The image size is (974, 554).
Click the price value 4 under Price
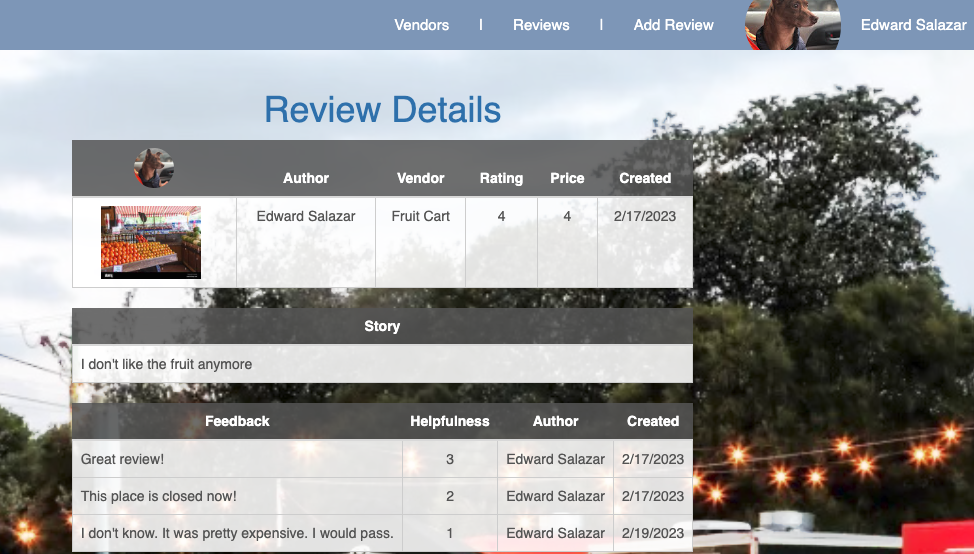point(567,216)
